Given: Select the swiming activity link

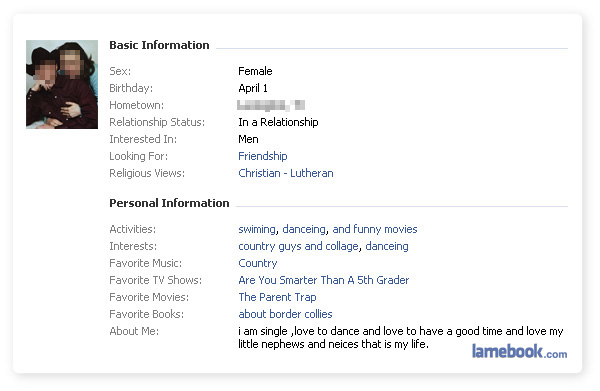Looking at the screenshot, I should tap(257, 229).
